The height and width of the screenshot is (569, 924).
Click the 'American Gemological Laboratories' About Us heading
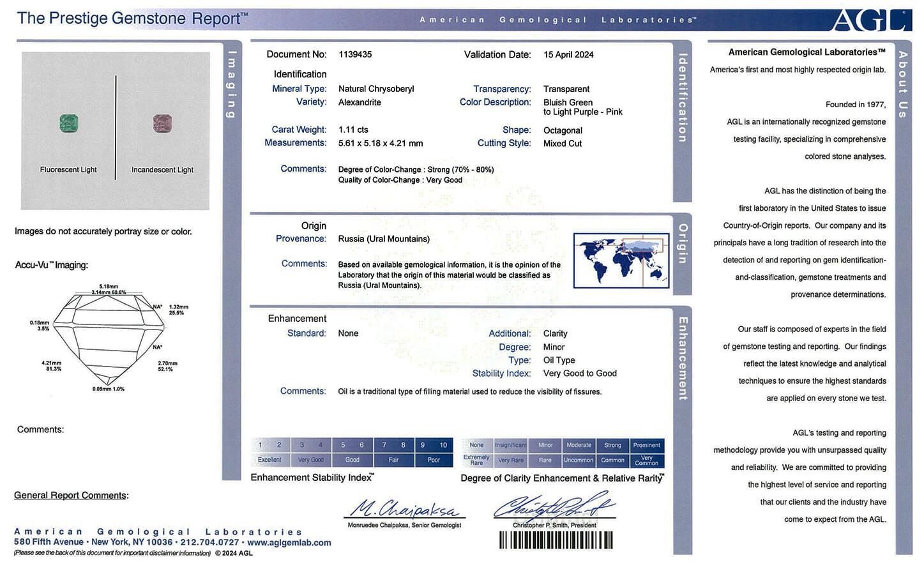pos(807,52)
